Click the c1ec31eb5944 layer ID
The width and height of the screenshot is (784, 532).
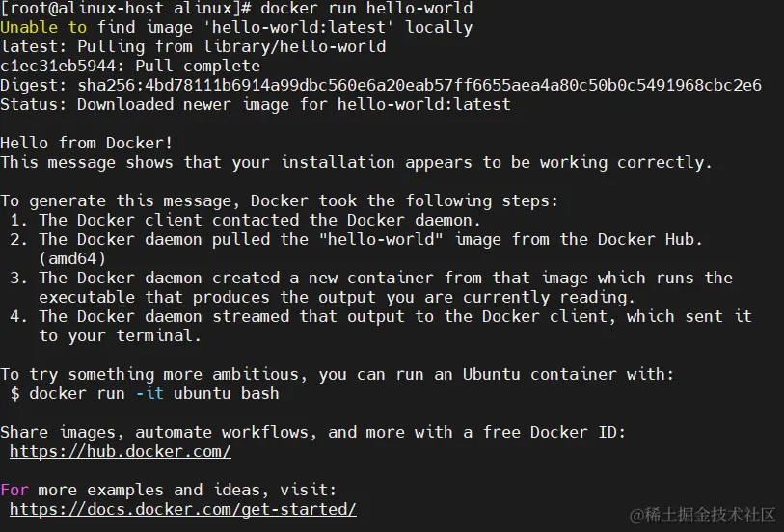(x=58, y=66)
